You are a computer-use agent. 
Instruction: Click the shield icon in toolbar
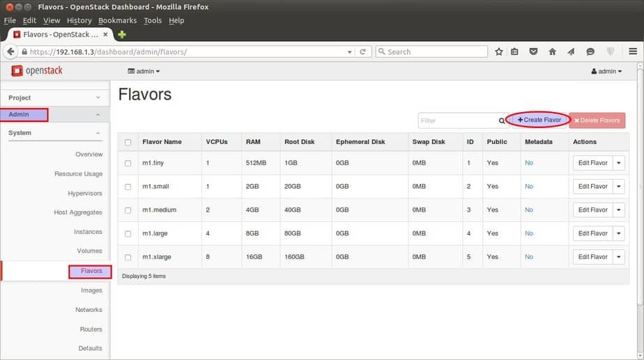tap(611, 52)
